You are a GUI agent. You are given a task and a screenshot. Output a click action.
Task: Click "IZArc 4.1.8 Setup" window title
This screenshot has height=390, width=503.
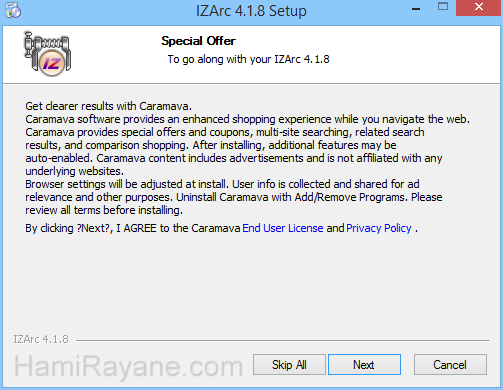251,11
